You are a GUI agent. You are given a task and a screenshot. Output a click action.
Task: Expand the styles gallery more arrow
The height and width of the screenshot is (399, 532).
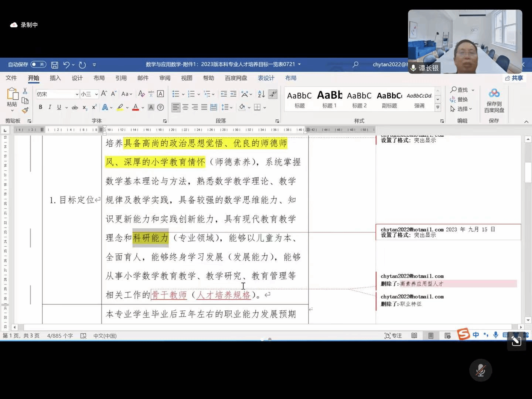438,108
